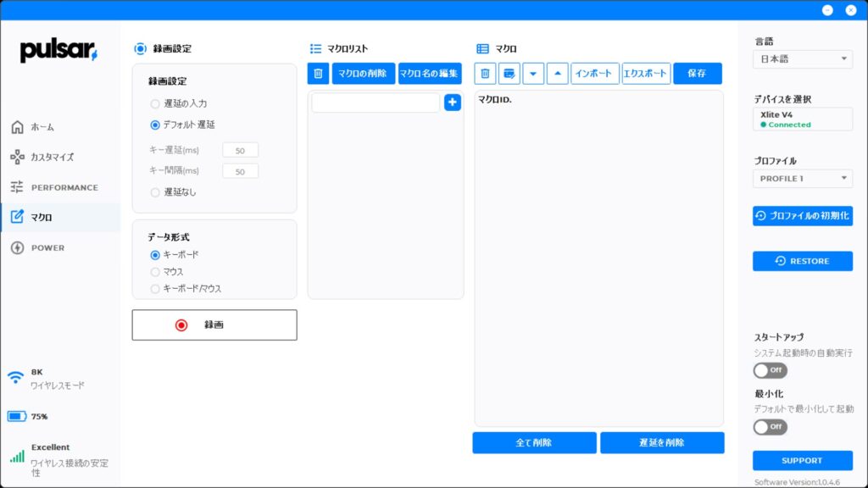Viewport: 868px width, 488px height.
Task: Move macro step down with arrow icon
Action: coord(533,74)
